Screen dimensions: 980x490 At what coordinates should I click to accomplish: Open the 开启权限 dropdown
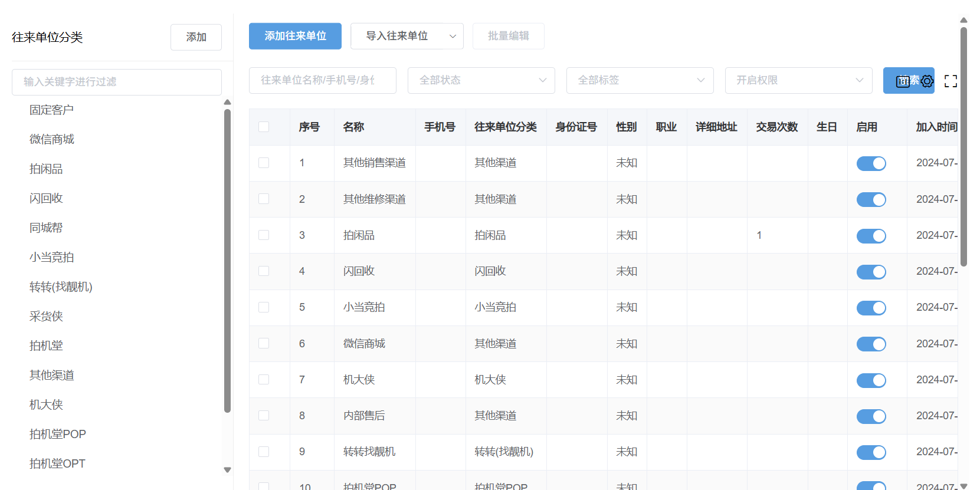click(x=798, y=80)
